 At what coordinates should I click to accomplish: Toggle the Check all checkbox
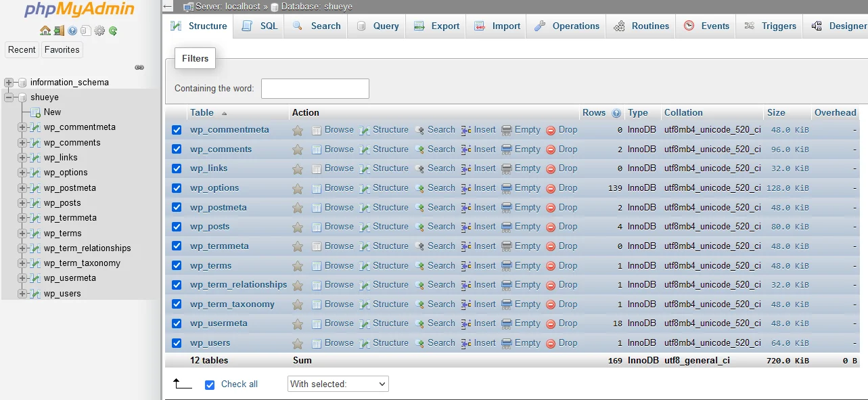[210, 384]
